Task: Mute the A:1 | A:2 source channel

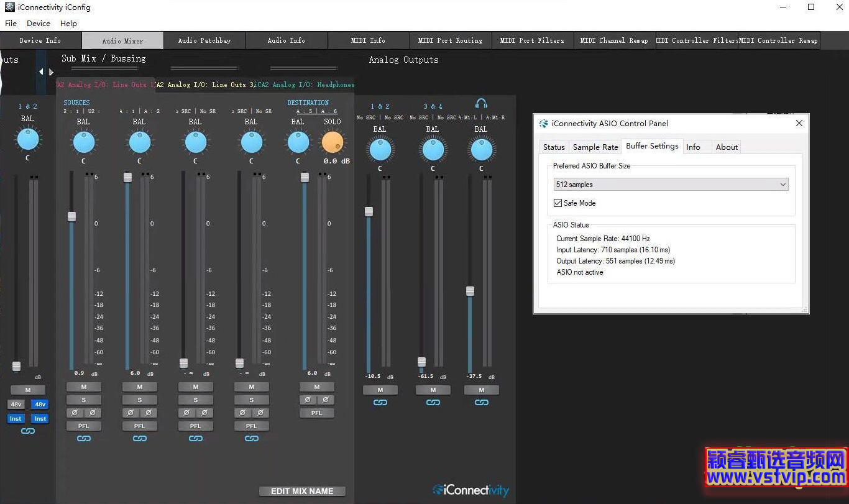Action: pos(140,387)
